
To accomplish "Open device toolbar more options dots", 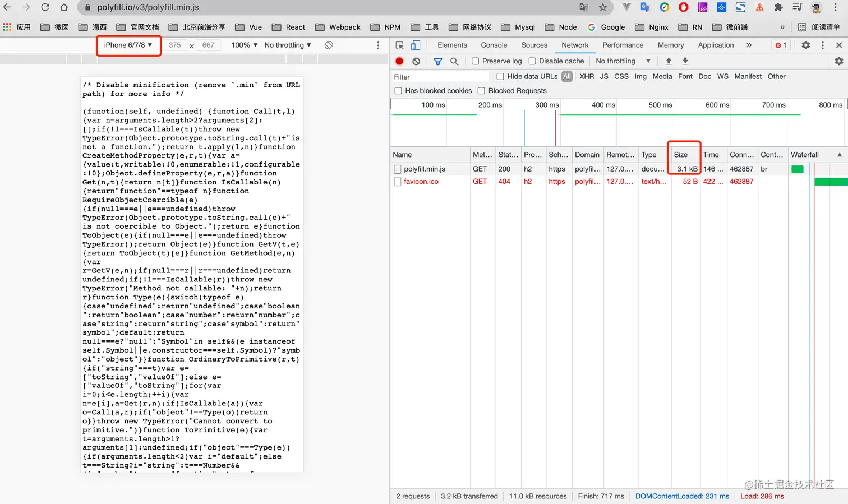I will coord(378,45).
